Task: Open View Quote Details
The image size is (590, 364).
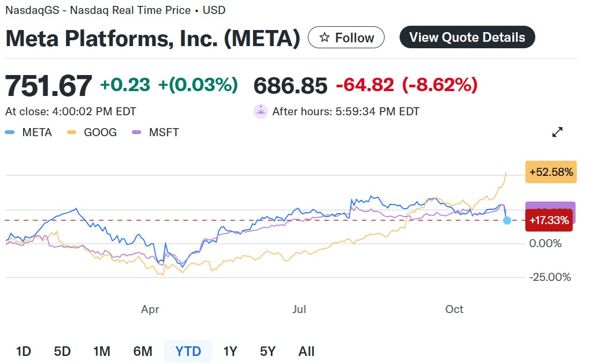Action: click(467, 38)
